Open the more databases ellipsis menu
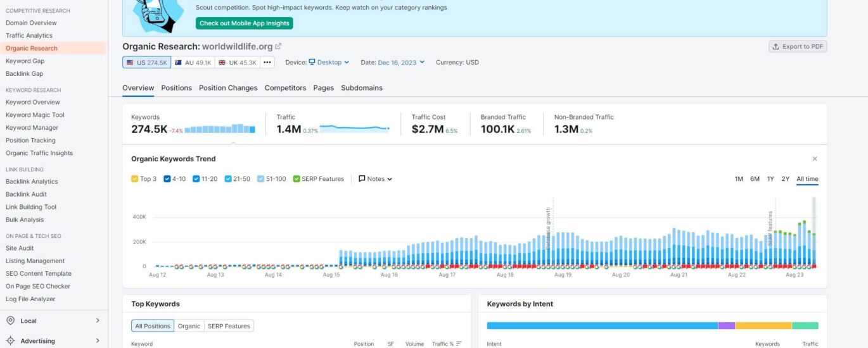This screenshot has width=868, height=348. pos(267,63)
